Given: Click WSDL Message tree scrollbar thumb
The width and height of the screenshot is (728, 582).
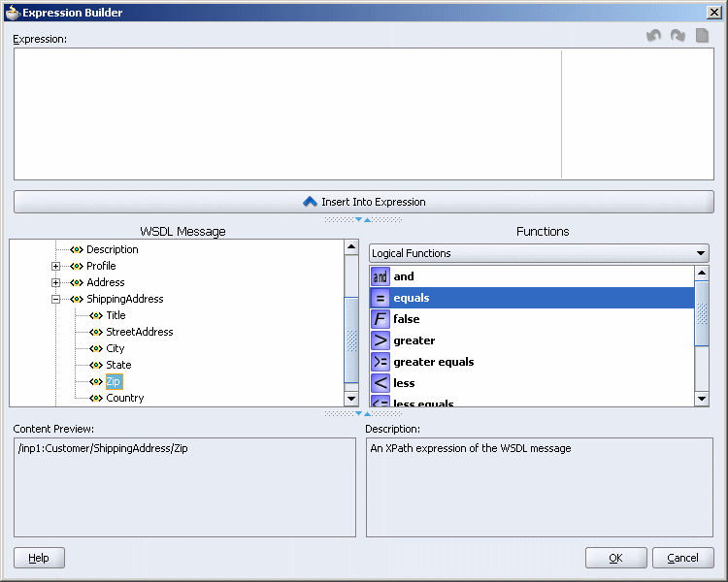Looking at the screenshot, I should (x=351, y=340).
